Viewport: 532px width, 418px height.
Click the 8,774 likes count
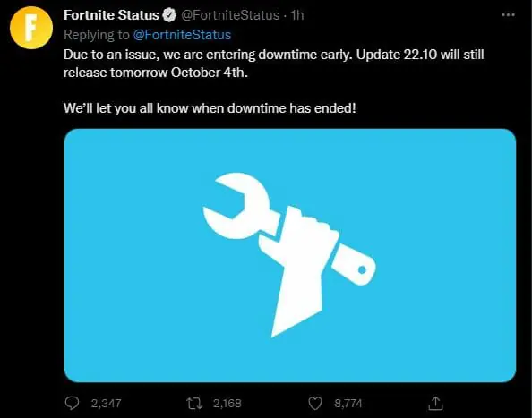[x=348, y=404]
